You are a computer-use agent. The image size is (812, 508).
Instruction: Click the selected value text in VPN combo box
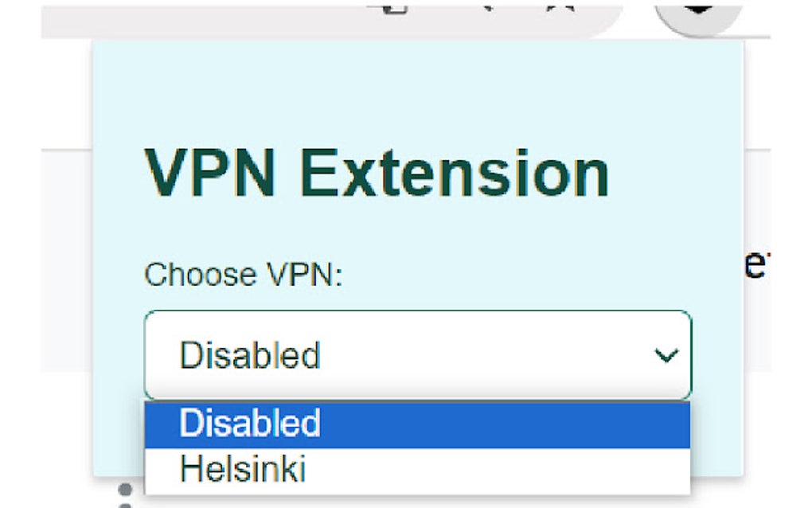tap(250, 355)
